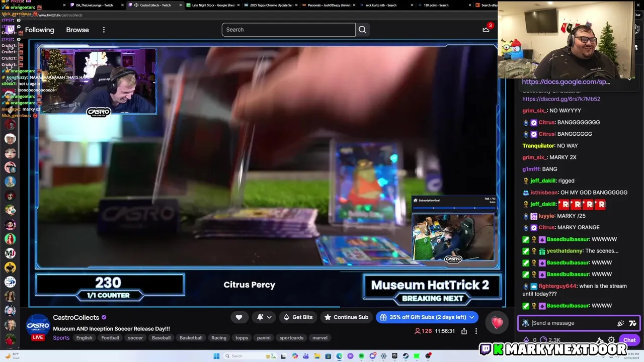Viewport: 644px width, 362px height.
Task: Unfollow via the heart button
Action: coord(239,317)
